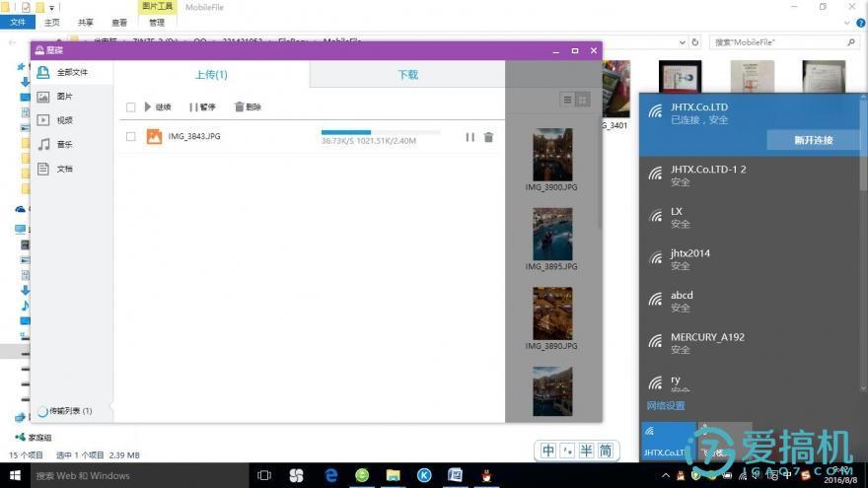Open the 视频 category in the sidebar
This screenshot has width=868, height=488.
pyautogui.click(x=64, y=120)
